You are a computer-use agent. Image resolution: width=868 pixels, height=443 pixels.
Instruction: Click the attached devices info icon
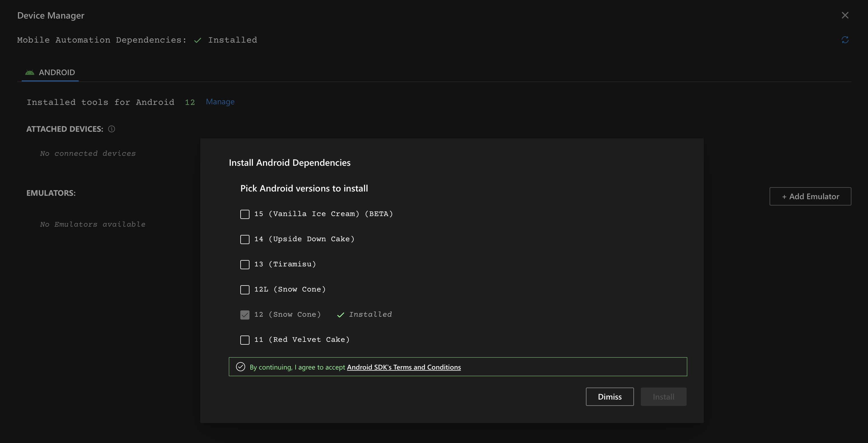(112, 129)
